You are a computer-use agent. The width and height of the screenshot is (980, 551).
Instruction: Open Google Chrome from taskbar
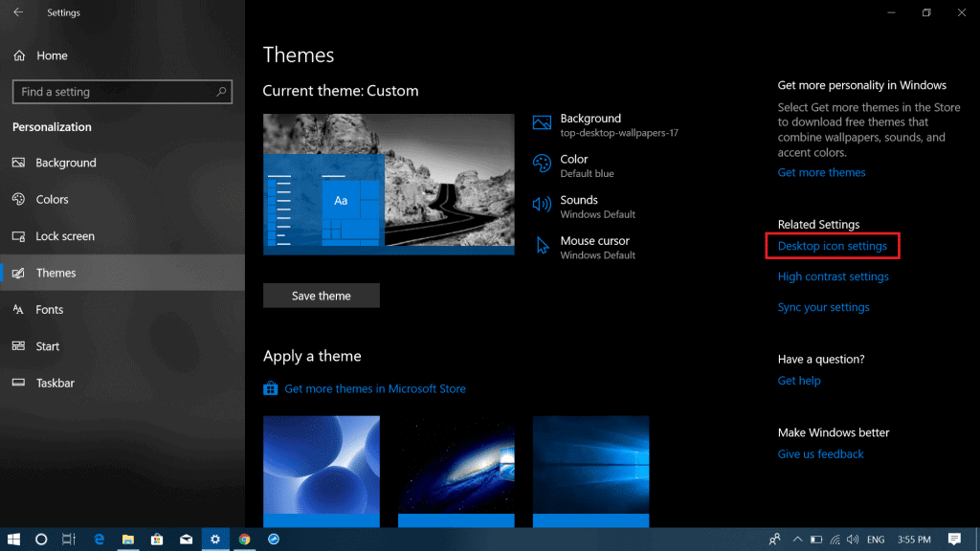coord(244,540)
